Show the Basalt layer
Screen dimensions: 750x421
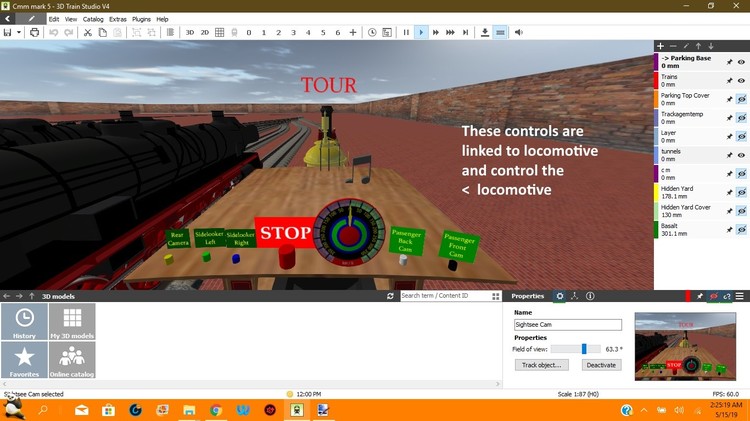coord(741,230)
